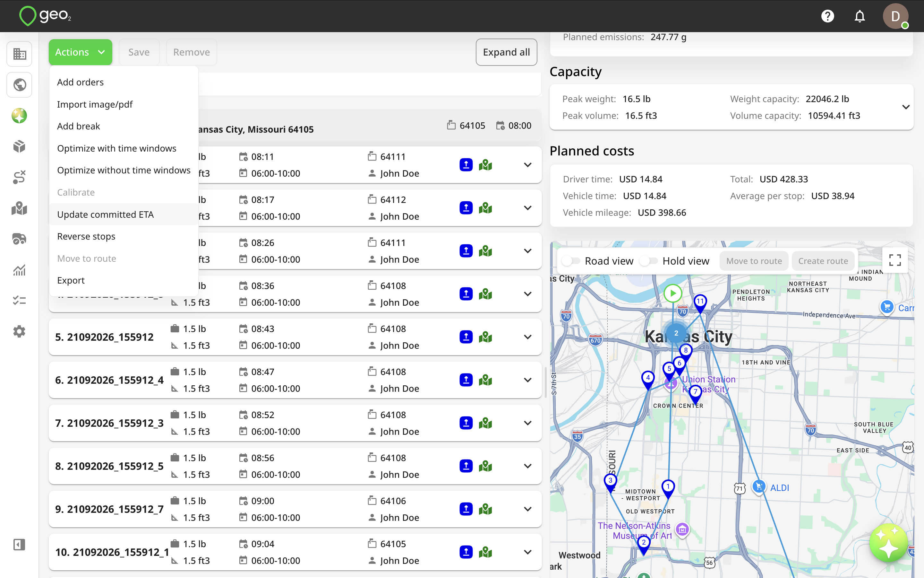This screenshot has height=578, width=924.
Task: Open notifications bell icon
Action: click(x=860, y=16)
